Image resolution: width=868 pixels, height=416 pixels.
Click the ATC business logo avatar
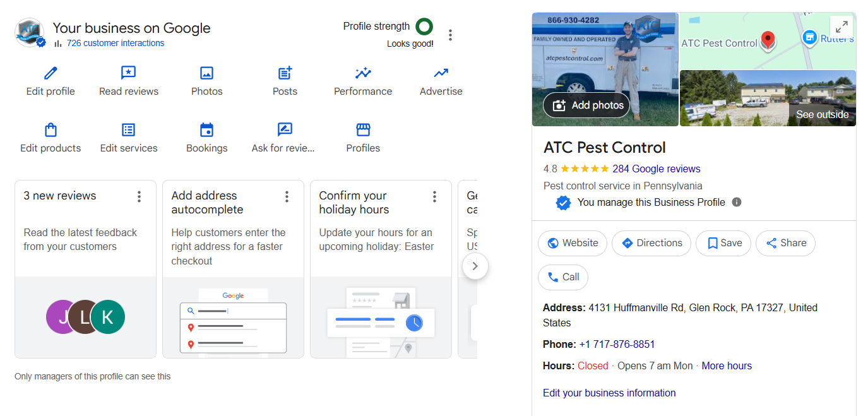click(30, 33)
